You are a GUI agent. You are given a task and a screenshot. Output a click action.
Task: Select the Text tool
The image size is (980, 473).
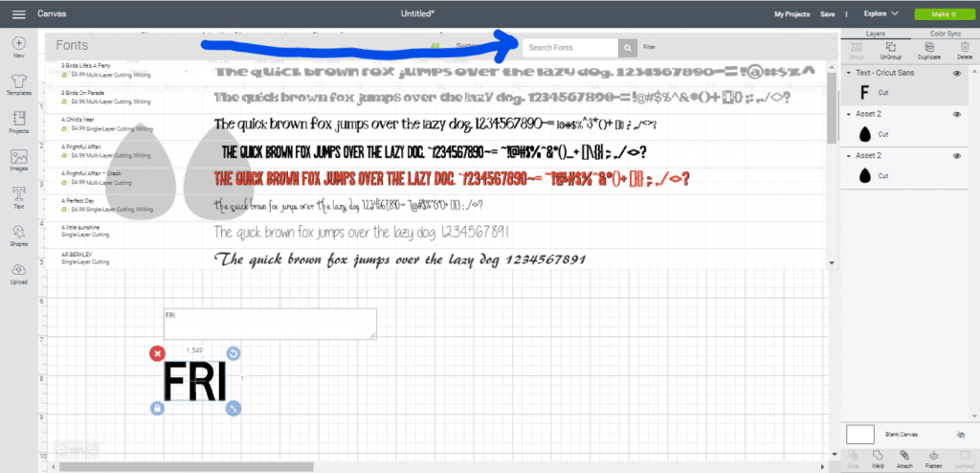tap(19, 195)
